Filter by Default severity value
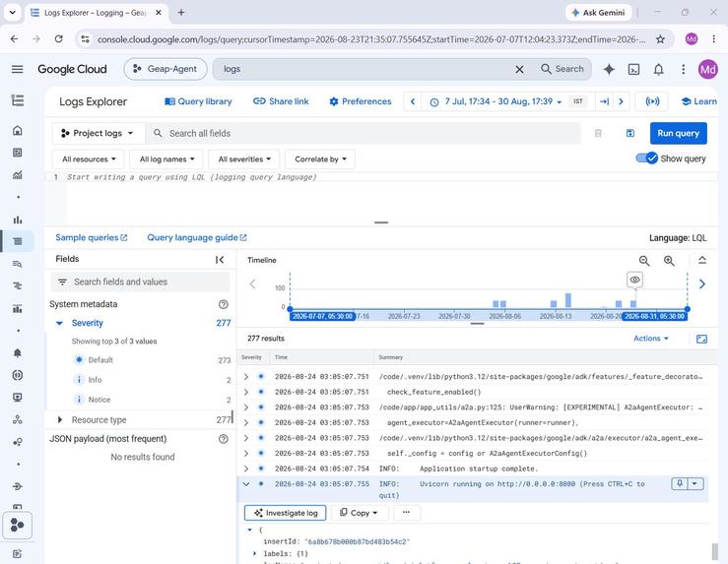This screenshot has width=728, height=564. (100, 360)
